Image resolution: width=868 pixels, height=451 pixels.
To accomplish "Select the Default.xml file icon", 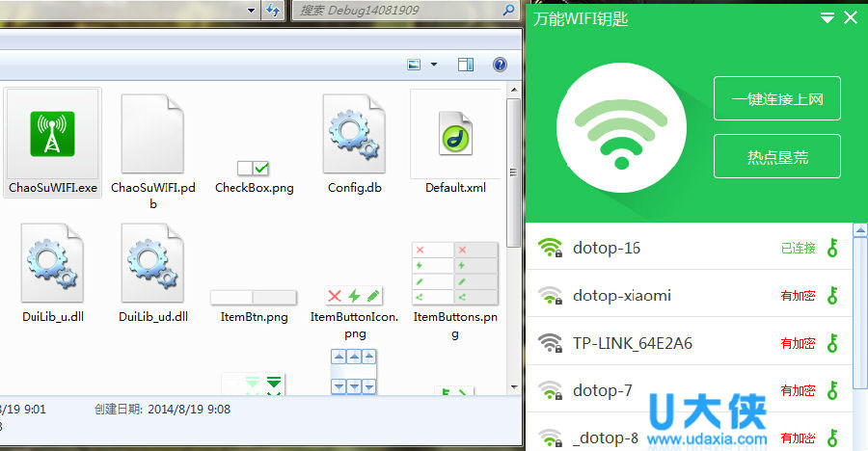I will tap(455, 133).
